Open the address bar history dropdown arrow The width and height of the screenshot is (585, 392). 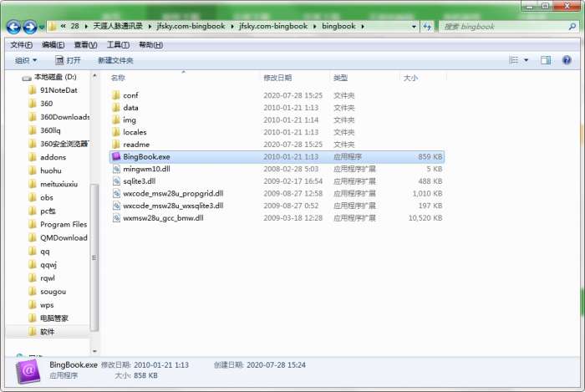414,27
